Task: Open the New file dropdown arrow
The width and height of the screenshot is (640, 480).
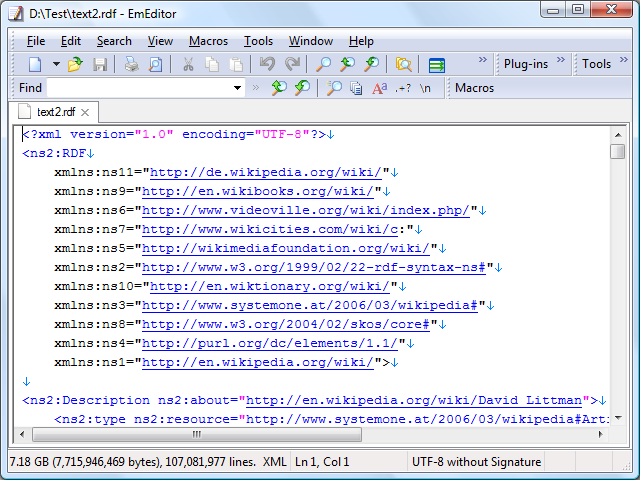Action: click(56, 64)
